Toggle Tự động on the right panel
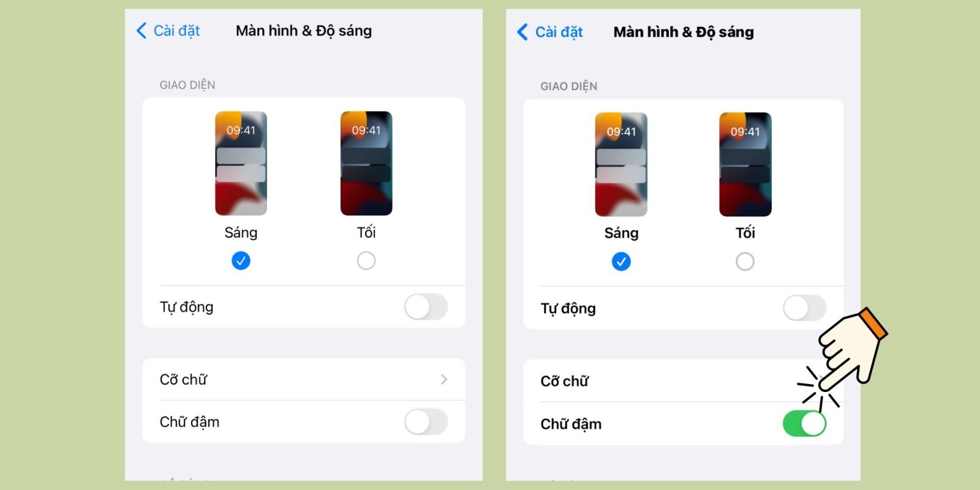The width and height of the screenshot is (980, 490). point(804,308)
